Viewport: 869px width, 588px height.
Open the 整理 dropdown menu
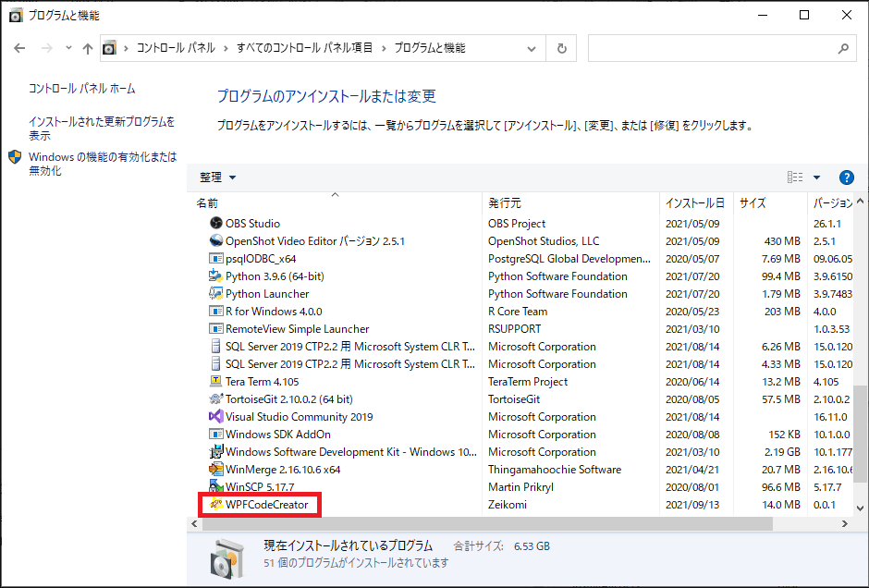click(x=218, y=178)
